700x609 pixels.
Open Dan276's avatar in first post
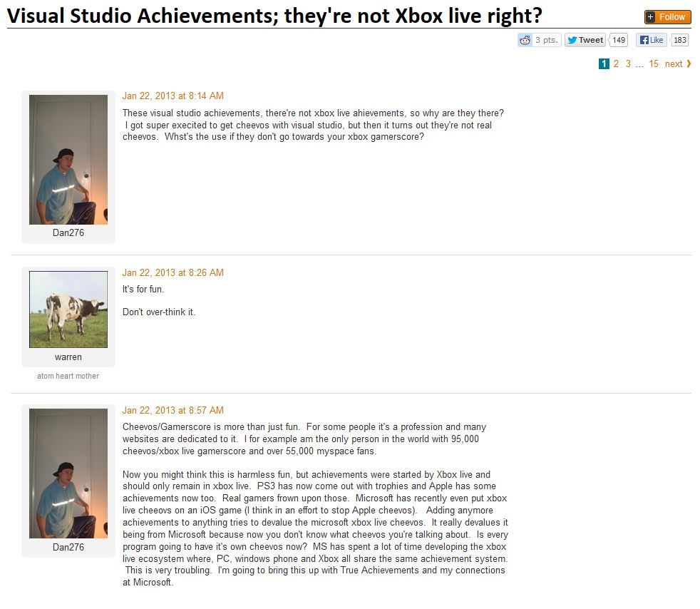tap(68, 160)
